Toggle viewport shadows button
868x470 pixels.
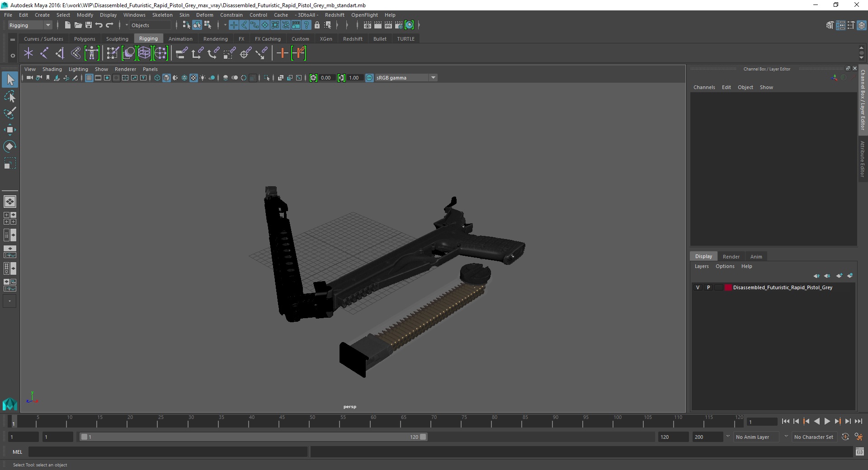pyautogui.click(x=212, y=78)
